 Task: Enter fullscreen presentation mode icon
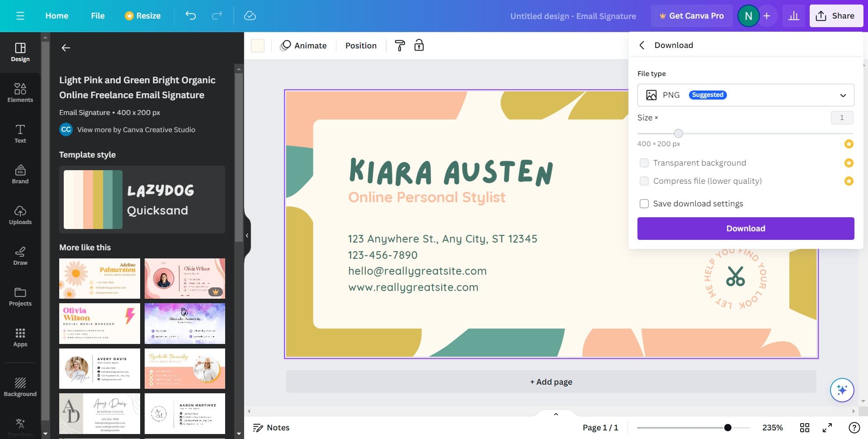point(827,428)
